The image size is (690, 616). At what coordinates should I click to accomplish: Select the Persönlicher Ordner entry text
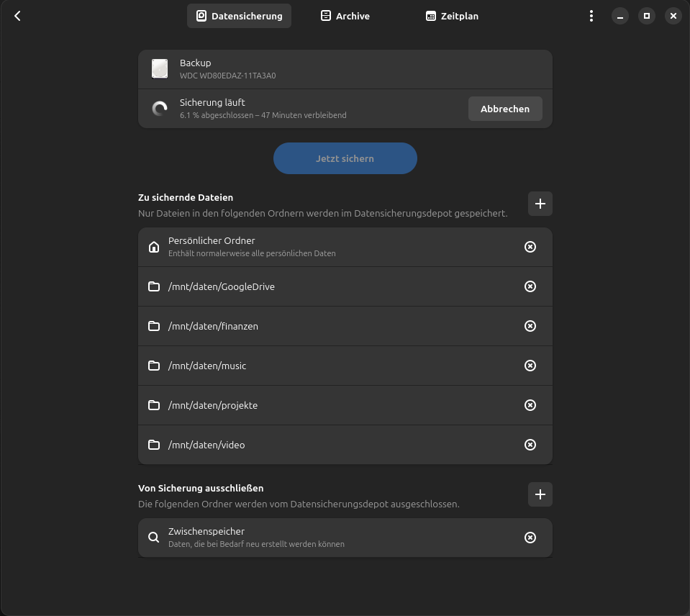pyautogui.click(x=212, y=240)
